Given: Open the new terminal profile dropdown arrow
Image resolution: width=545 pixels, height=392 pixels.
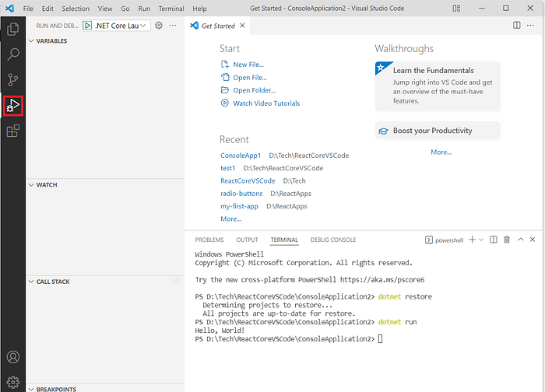Looking at the screenshot, I should pyautogui.click(x=481, y=240).
